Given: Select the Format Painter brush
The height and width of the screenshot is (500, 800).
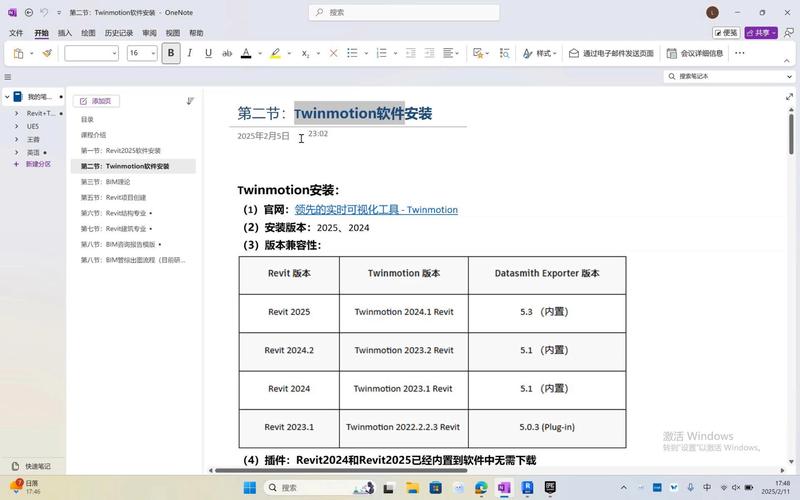Looking at the screenshot, I should pyautogui.click(x=47, y=53).
